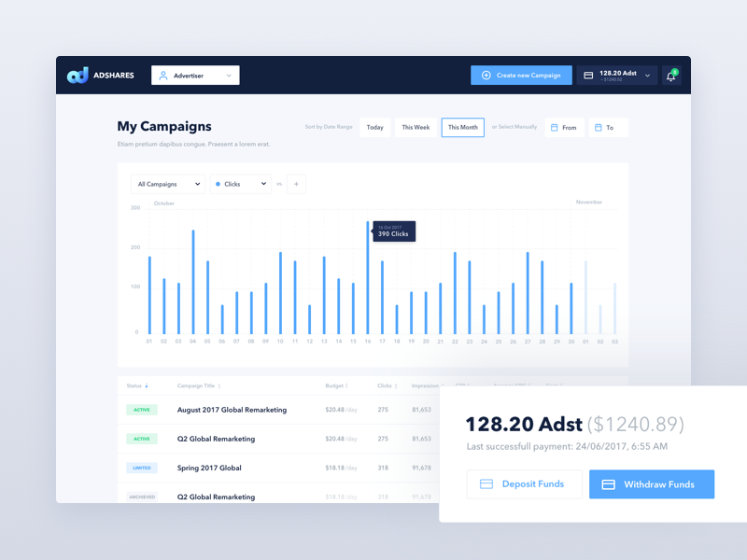Click the Adshares logo icon

78,76
